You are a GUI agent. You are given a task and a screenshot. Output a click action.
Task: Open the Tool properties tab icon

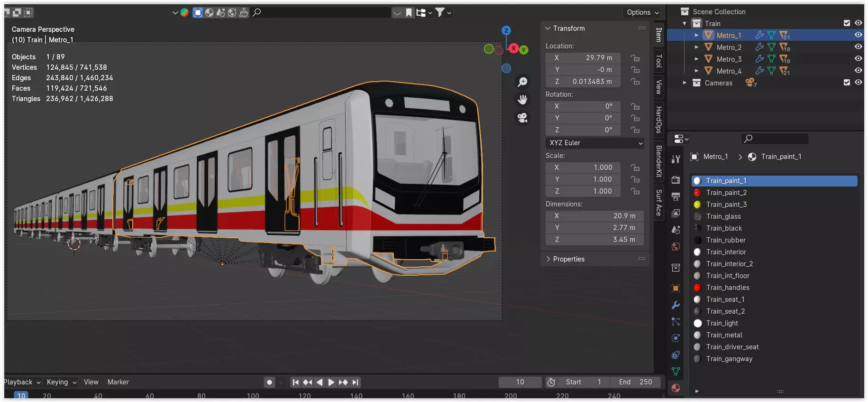click(x=676, y=159)
